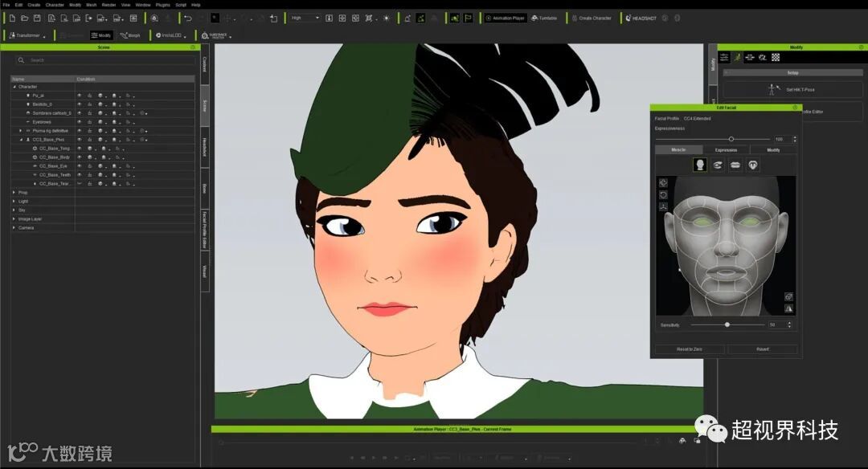Select the eye region icon in Edit Facial
Image resolution: width=868 pixels, height=469 pixels.
pos(718,165)
